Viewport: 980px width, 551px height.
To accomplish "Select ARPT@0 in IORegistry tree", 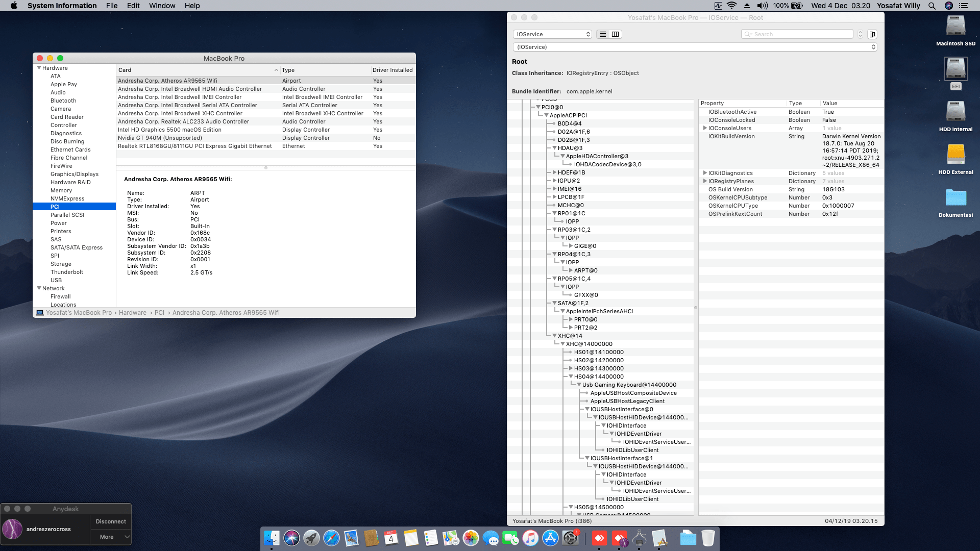I will 585,270.
